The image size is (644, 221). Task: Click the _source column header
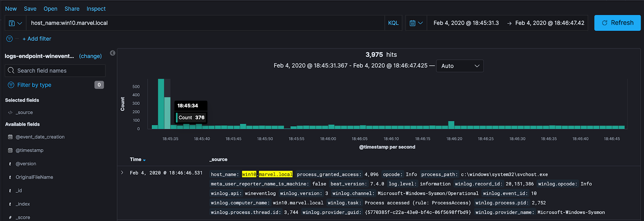(218, 160)
